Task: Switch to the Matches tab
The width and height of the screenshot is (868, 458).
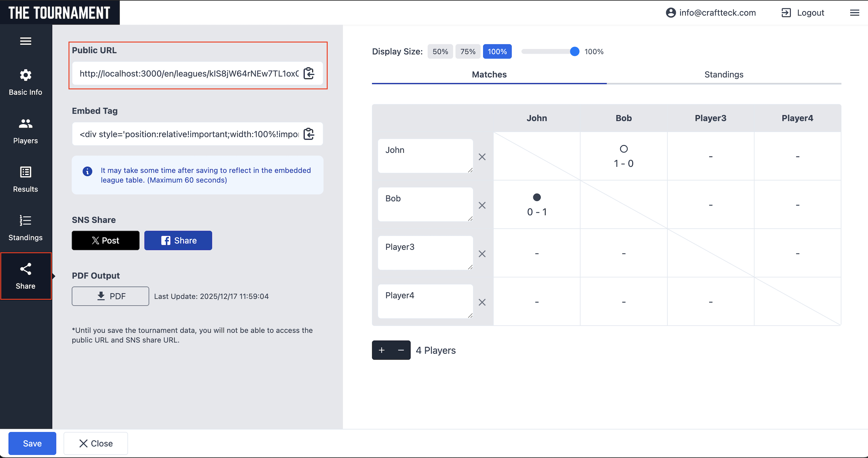Action: coord(489,74)
